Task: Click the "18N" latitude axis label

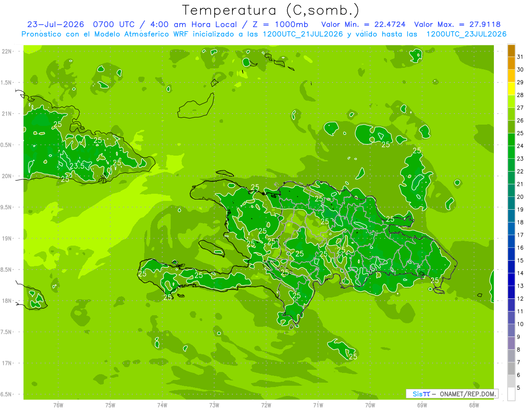Action: click(x=6, y=301)
